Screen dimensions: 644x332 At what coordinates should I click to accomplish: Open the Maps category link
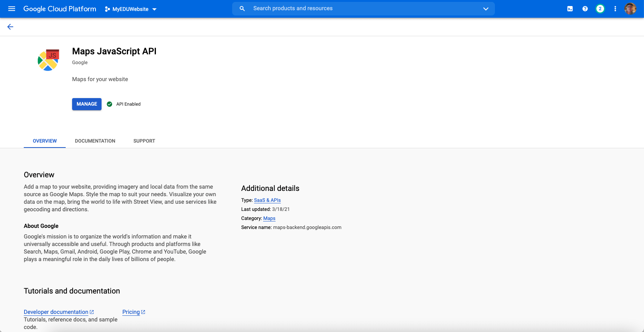269,218
